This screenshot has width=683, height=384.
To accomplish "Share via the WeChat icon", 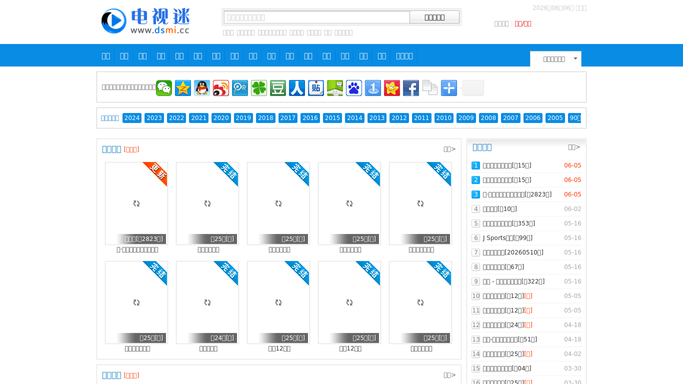I will [x=164, y=88].
